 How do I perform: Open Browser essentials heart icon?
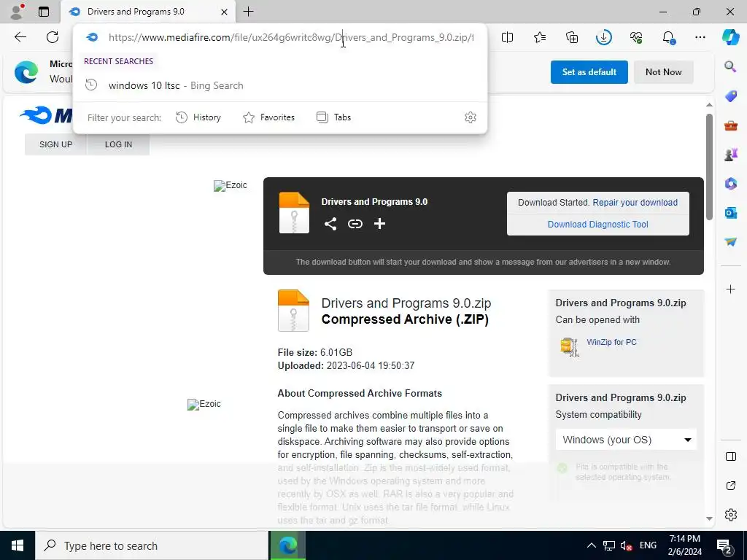pyautogui.click(x=636, y=37)
